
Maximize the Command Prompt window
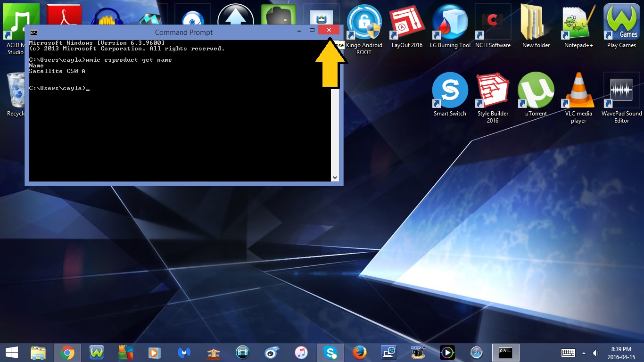[312, 31]
